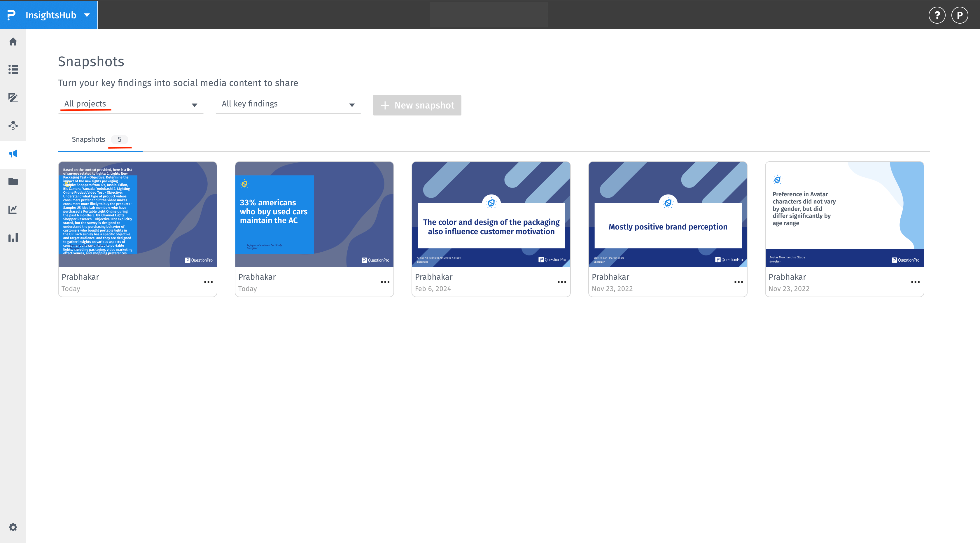980x543 pixels.
Task: Expand the All projects dropdown
Action: pos(130,104)
